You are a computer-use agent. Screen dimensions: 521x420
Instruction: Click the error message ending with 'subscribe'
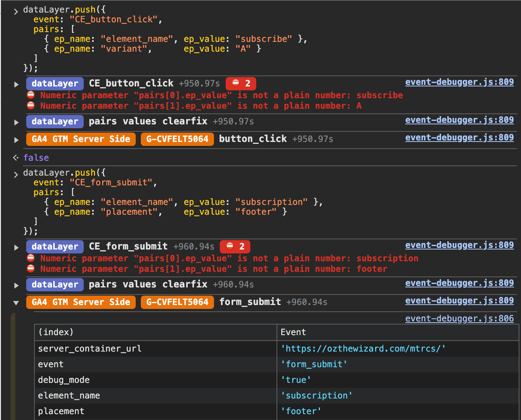[x=221, y=95]
